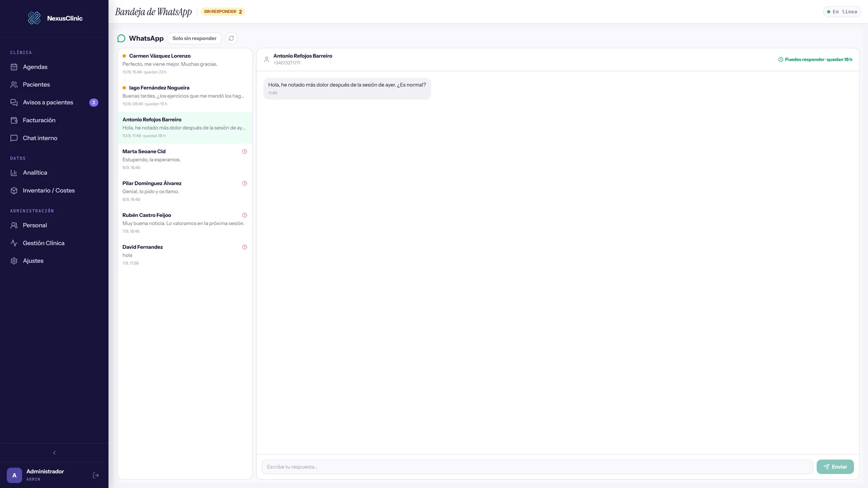The width and height of the screenshot is (868, 488).
Task: Click the Analítica bar-chart icon
Action: point(14,173)
